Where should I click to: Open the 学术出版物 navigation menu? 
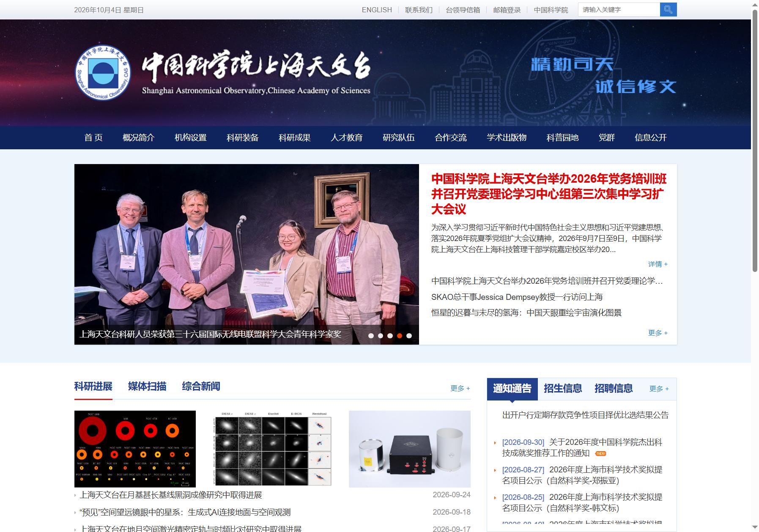[507, 137]
